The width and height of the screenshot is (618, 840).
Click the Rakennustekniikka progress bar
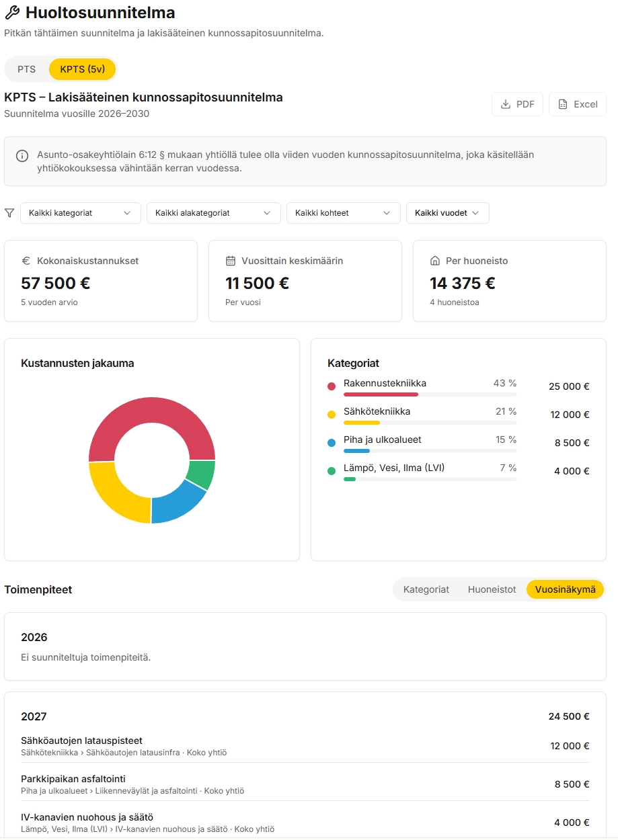click(430, 394)
